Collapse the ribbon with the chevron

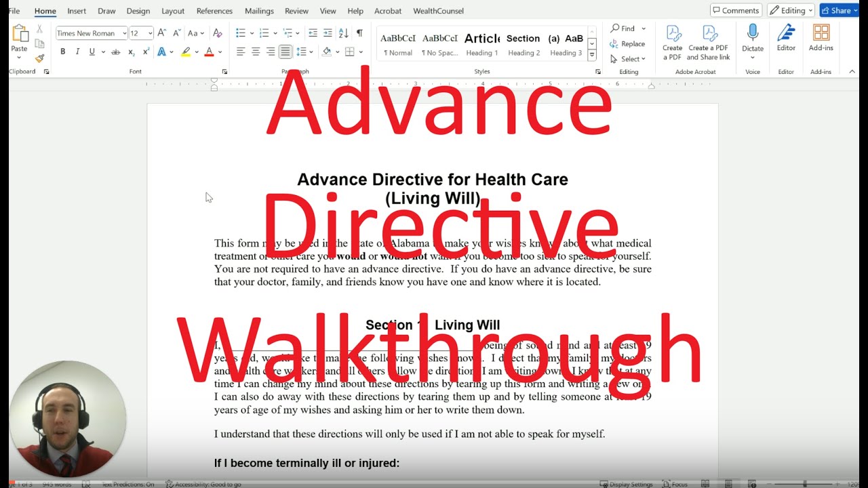click(x=852, y=71)
